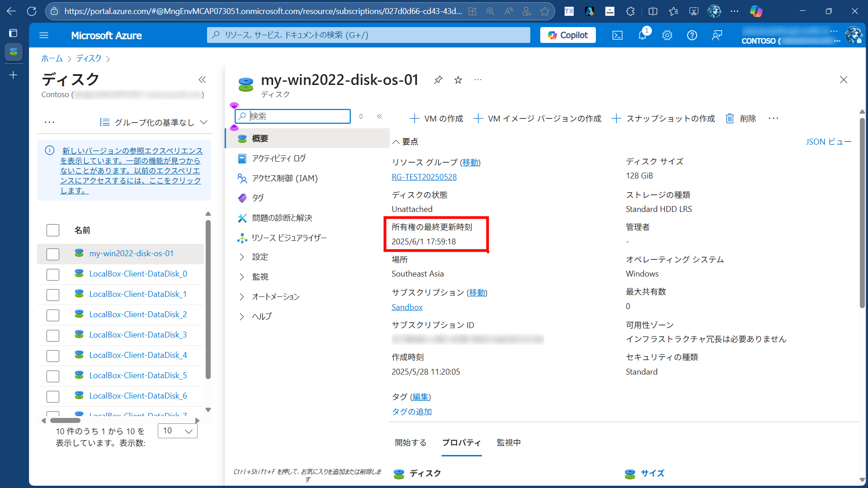Refresh the browser page
The height and width of the screenshot is (488, 868).
point(32,11)
